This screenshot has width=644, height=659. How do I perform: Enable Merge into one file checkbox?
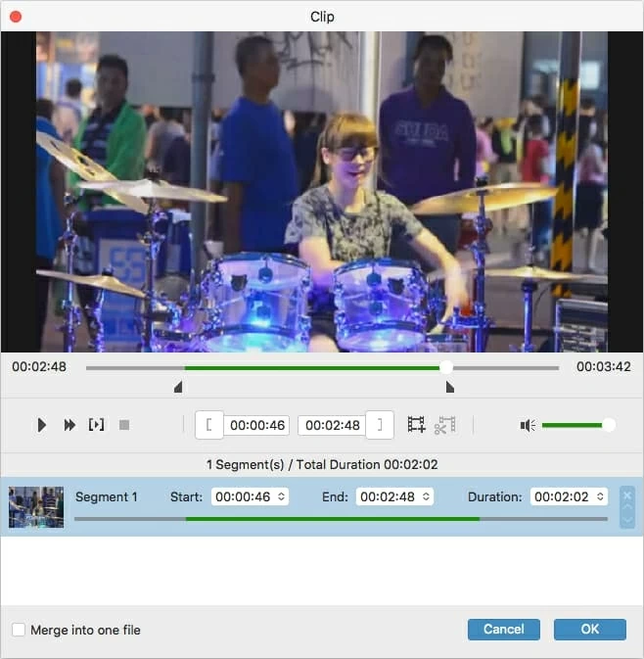pos(19,630)
